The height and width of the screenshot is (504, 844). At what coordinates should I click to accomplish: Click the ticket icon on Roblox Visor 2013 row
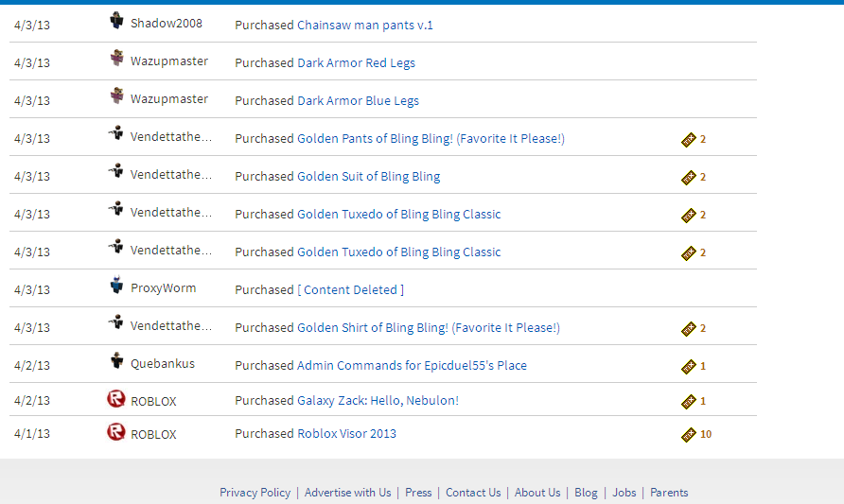689,435
